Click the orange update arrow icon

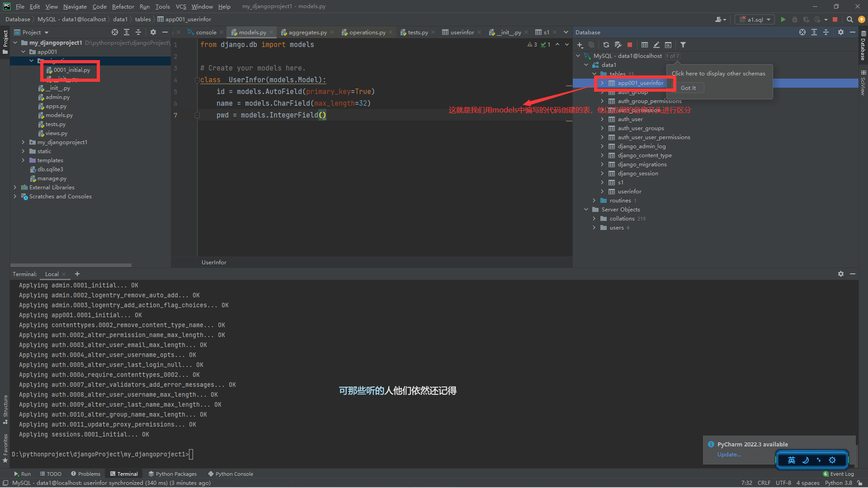[x=861, y=19]
